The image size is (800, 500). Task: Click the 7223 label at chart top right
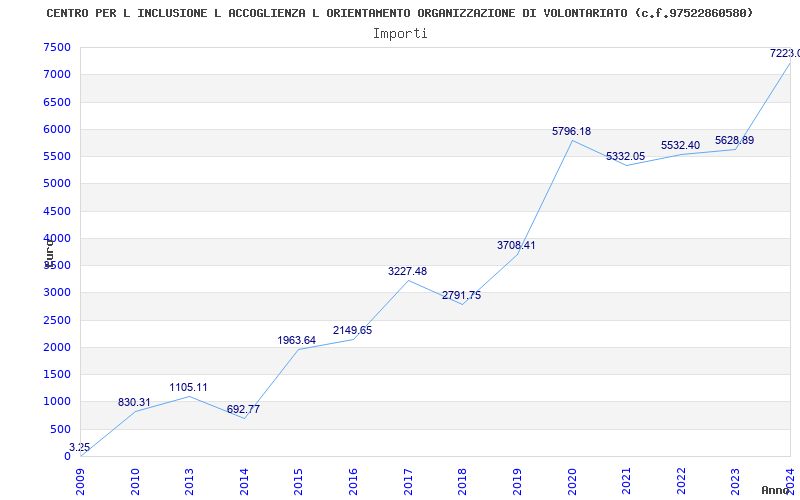point(785,53)
